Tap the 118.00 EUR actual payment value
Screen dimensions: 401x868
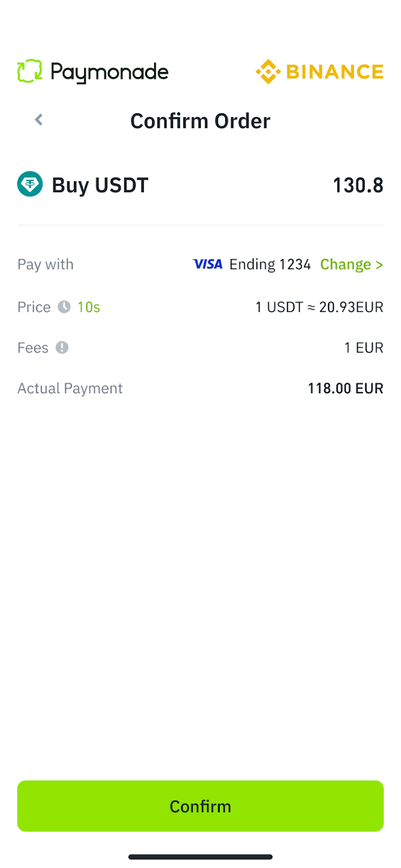pyautogui.click(x=345, y=388)
